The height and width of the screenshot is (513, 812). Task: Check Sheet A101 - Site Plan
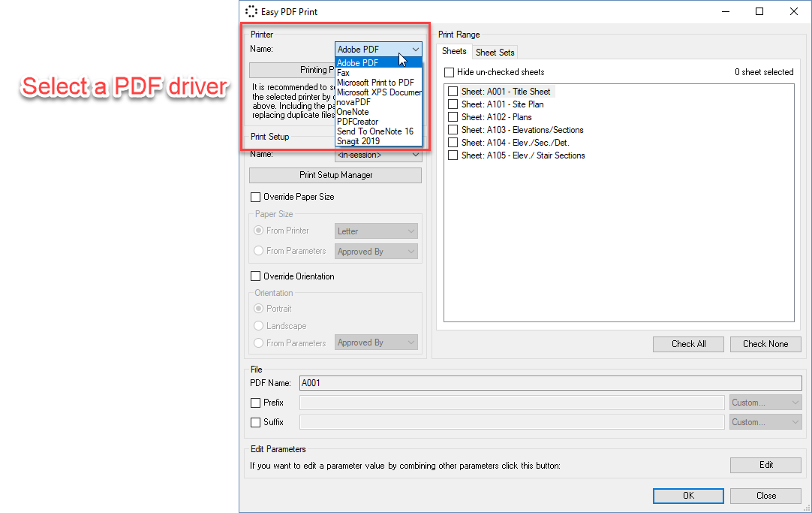point(453,104)
